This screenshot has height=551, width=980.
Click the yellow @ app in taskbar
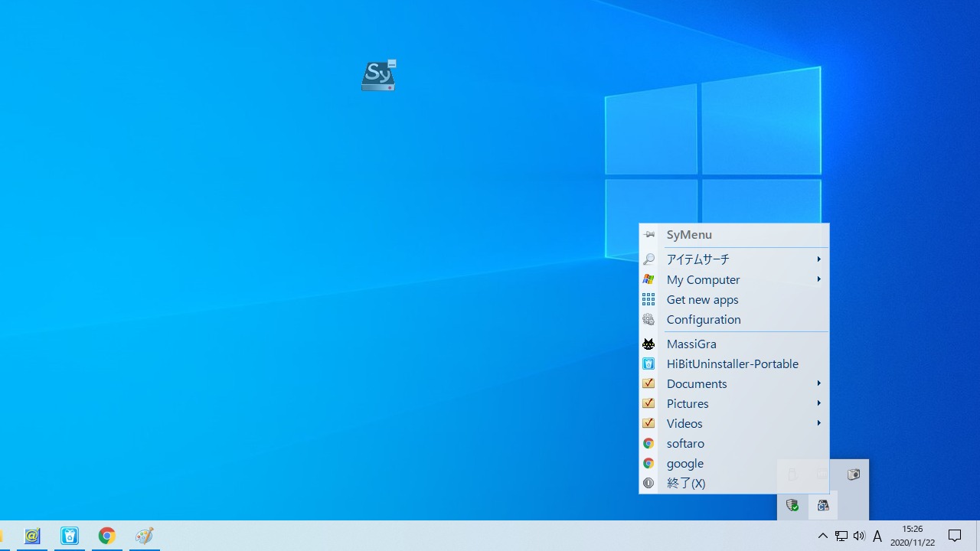pyautogui.click(x=32, y=536)
